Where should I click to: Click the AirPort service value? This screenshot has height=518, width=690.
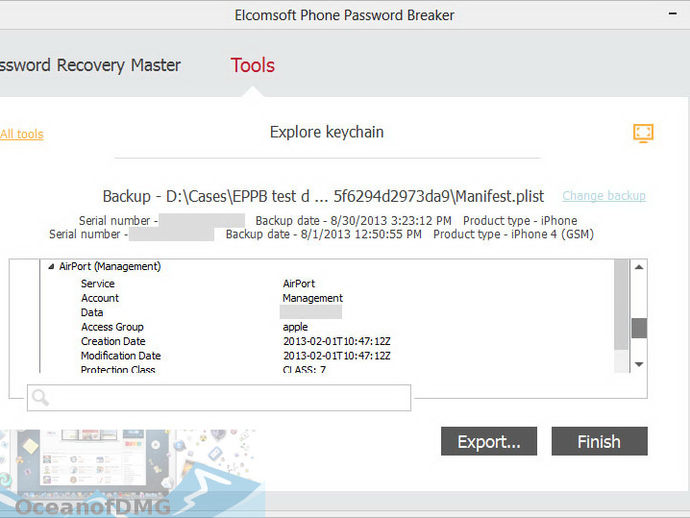pos(299,283)
